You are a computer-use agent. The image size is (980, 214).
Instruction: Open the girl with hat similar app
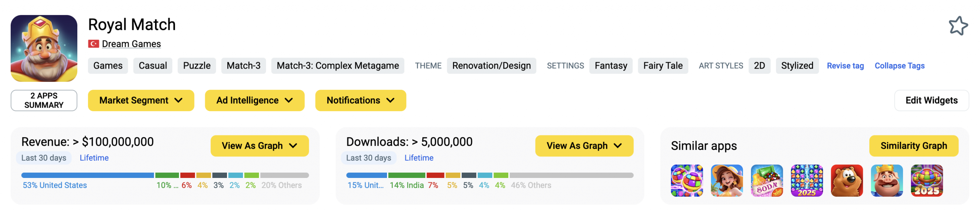(x=727, y=181)
